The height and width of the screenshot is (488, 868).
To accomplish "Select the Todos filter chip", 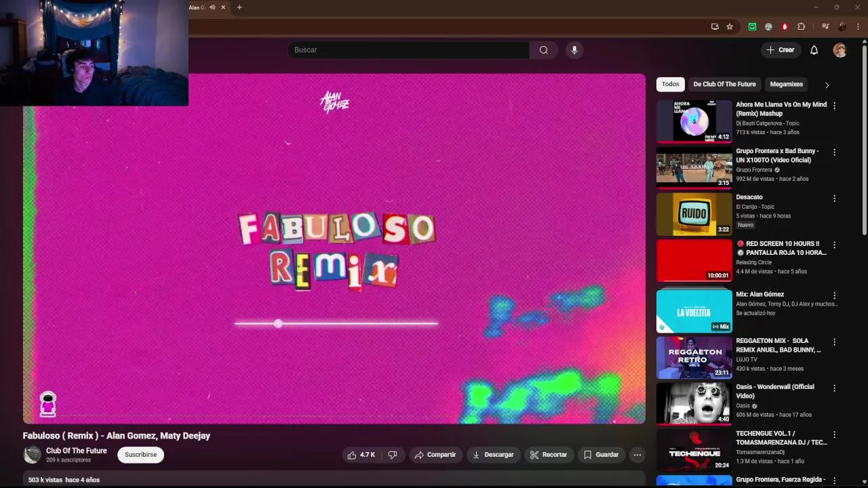I will [x=670, y=84].
